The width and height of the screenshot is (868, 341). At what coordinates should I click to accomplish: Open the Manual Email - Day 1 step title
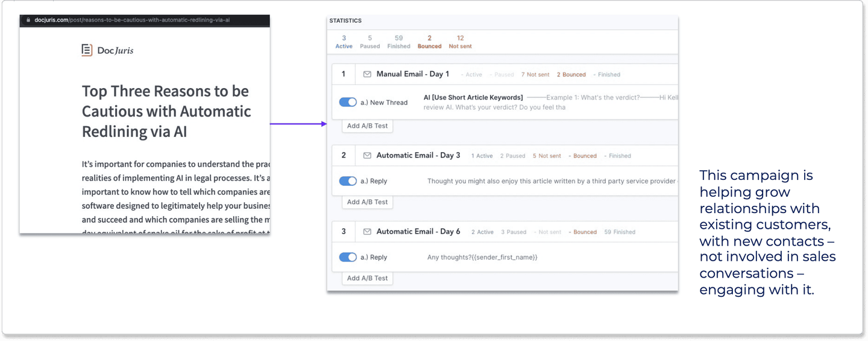coord(413,74)
